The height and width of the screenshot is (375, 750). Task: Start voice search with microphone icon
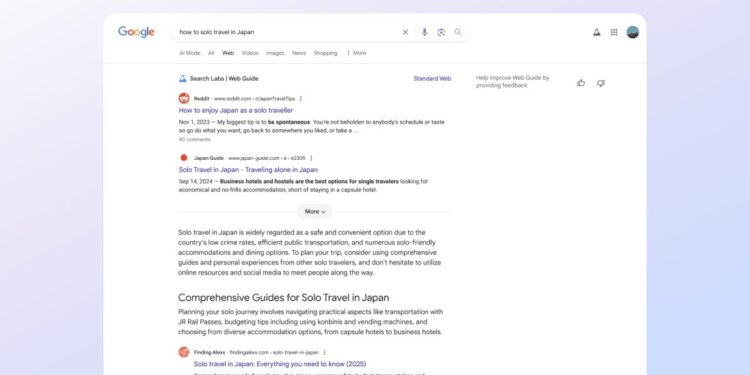click(424, 32)
